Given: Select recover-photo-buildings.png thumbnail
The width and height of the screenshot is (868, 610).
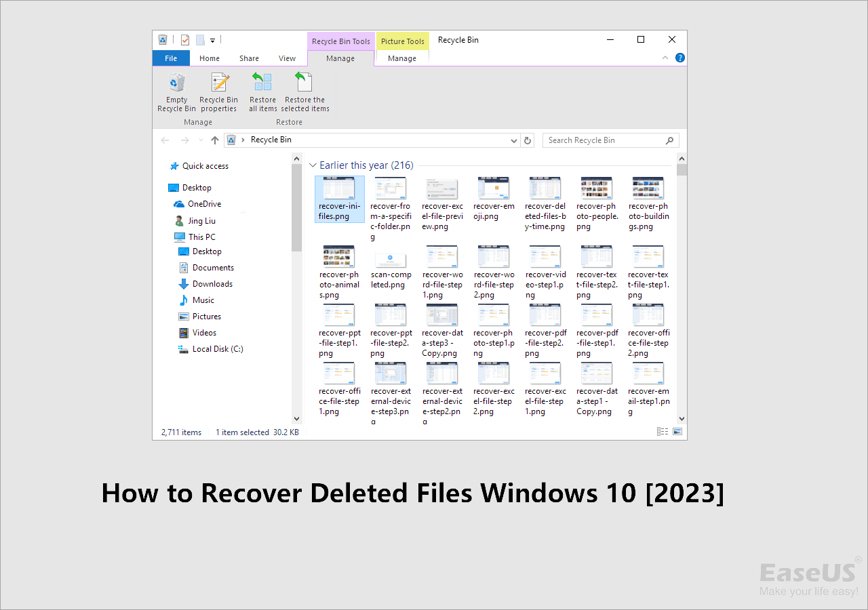Looking at the screenshot, I should 648,204.
